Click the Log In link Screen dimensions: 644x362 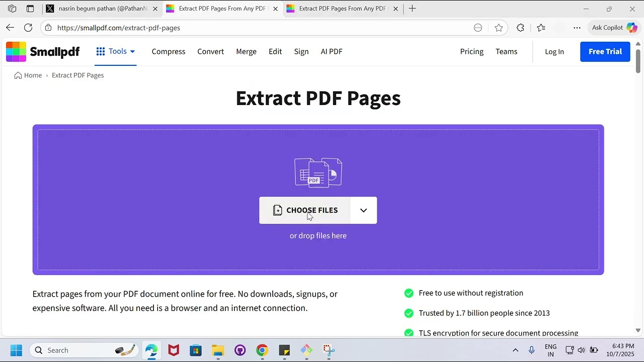554,51
